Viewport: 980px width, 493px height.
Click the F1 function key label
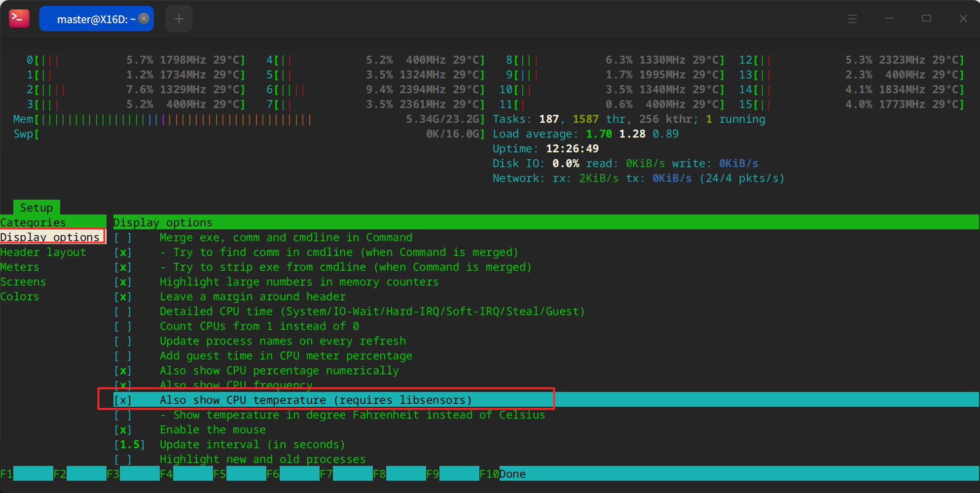point(7,474)
